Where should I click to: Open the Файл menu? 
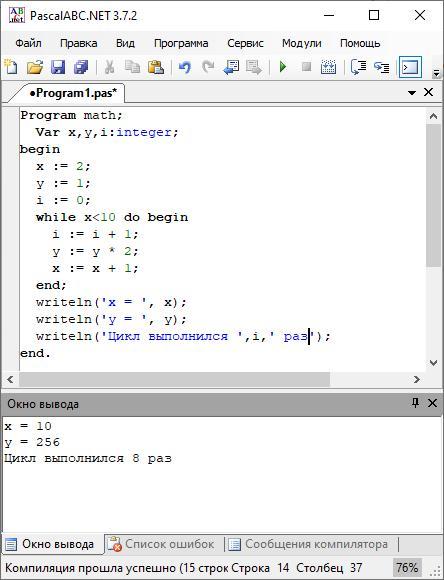click(x=28, y=43)
